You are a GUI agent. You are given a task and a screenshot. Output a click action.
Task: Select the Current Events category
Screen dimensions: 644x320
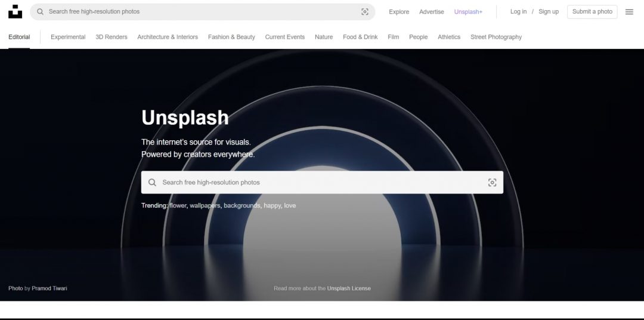tap(284, 37)
